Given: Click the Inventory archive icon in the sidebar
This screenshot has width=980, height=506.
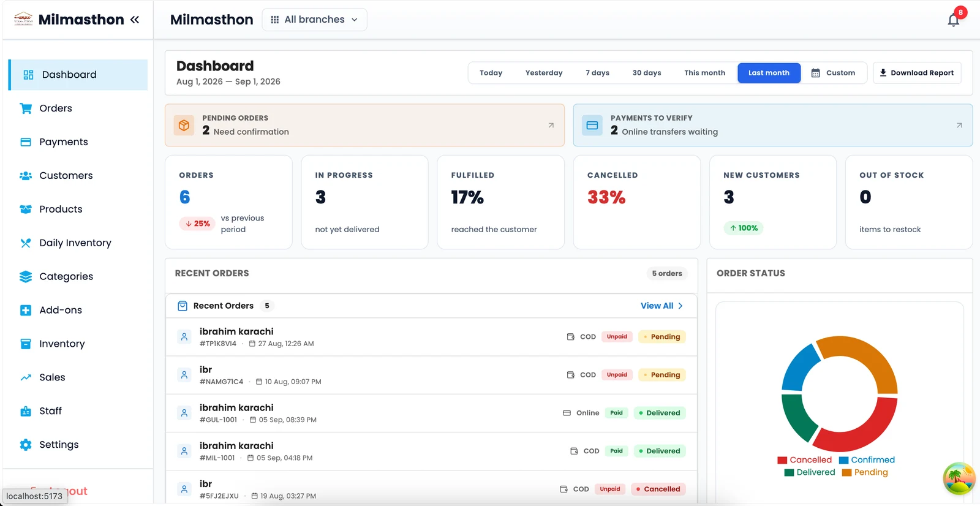Looking at the screenshot, I should 26,344.
